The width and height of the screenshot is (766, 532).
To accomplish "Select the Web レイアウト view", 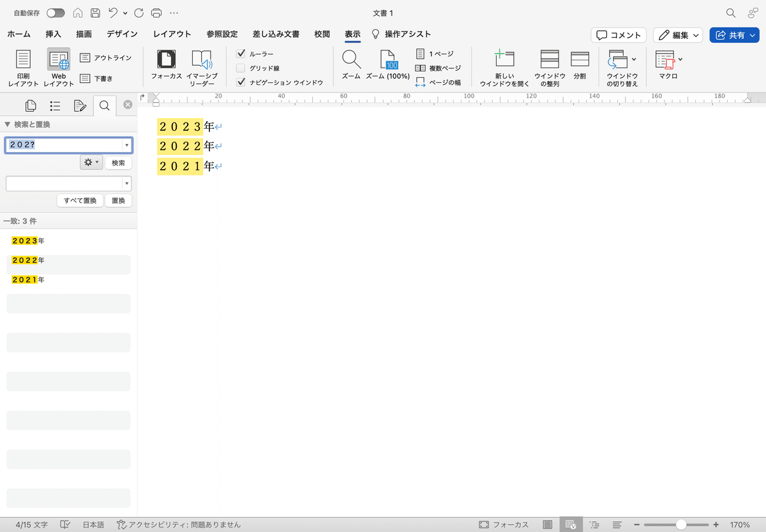I will coord(59,68).
